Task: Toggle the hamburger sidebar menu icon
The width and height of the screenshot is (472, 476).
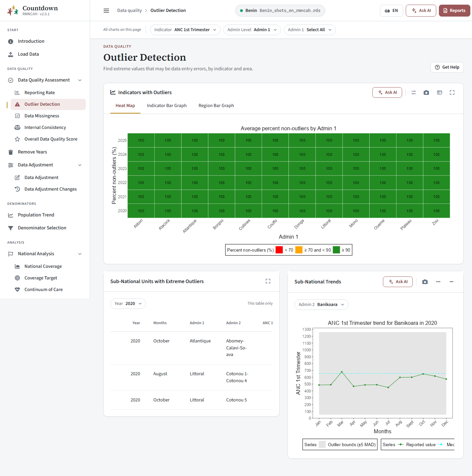Action: (106, 11)
